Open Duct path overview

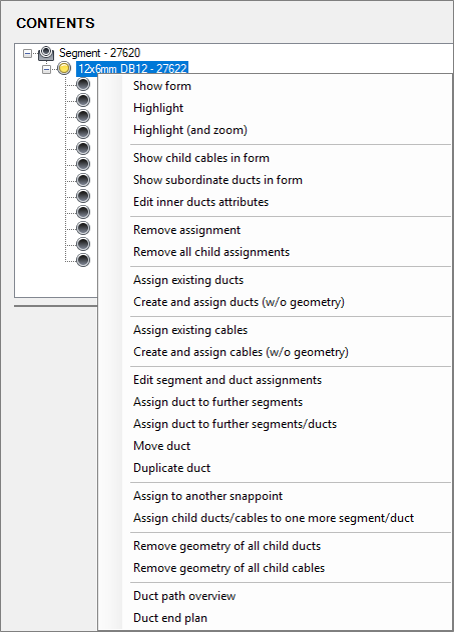tap(184, 596)
